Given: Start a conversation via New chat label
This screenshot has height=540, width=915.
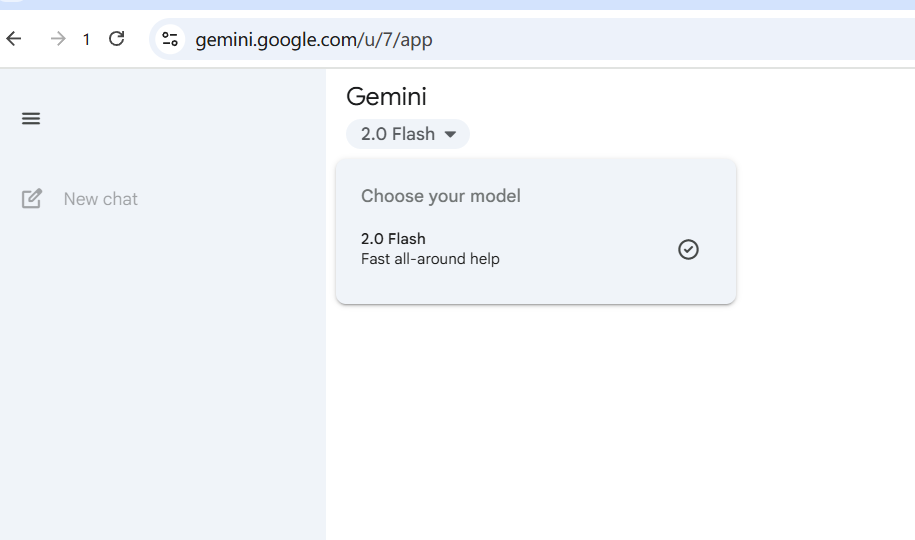Looking at the screenshot, I should pyautogui.click(x=100, y=199).
